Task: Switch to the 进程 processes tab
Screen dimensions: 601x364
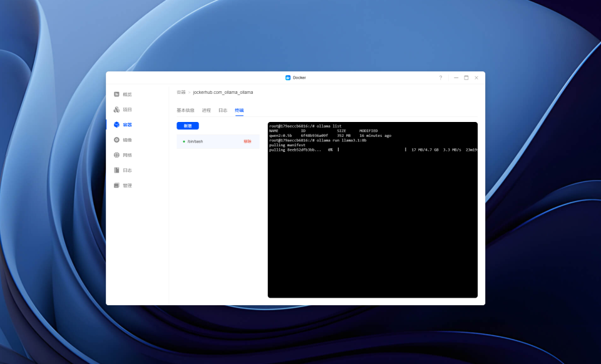Action: point(206,110)
